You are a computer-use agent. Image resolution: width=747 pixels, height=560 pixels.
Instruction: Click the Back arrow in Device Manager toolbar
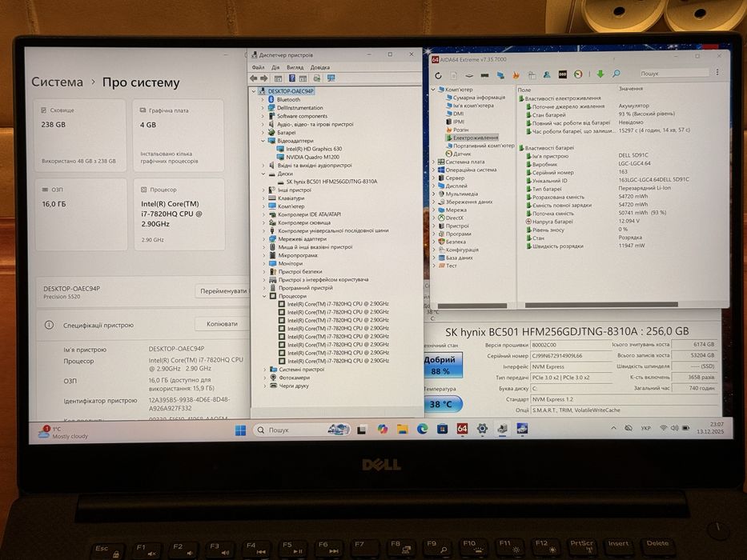(254, 78)
